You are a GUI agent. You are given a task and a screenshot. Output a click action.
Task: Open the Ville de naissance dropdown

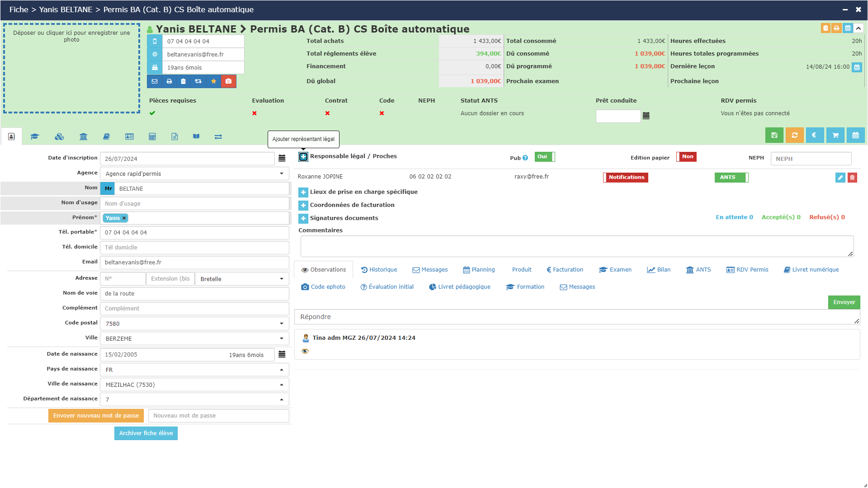pos(194,385)
